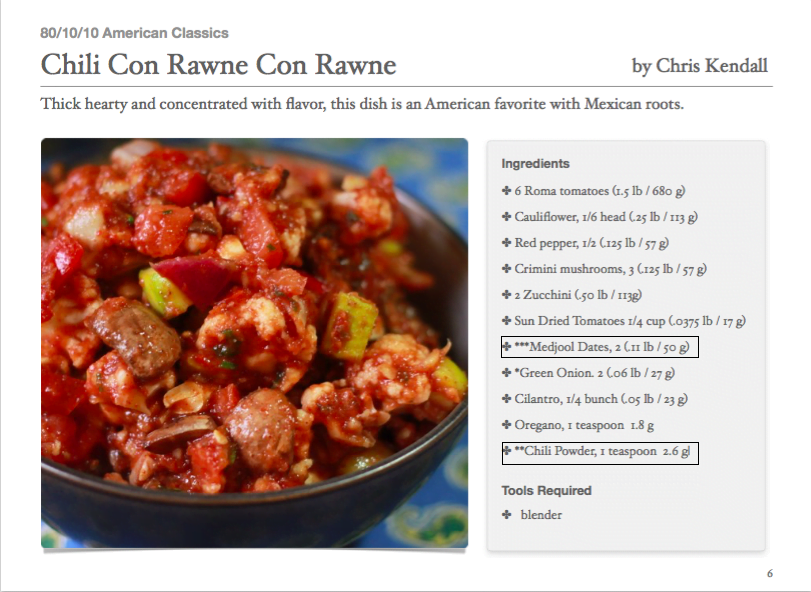811x592 pixels.
Task: Click the Cilantro, 1/4 bunch ingredient text
Action: pos(601,399)
